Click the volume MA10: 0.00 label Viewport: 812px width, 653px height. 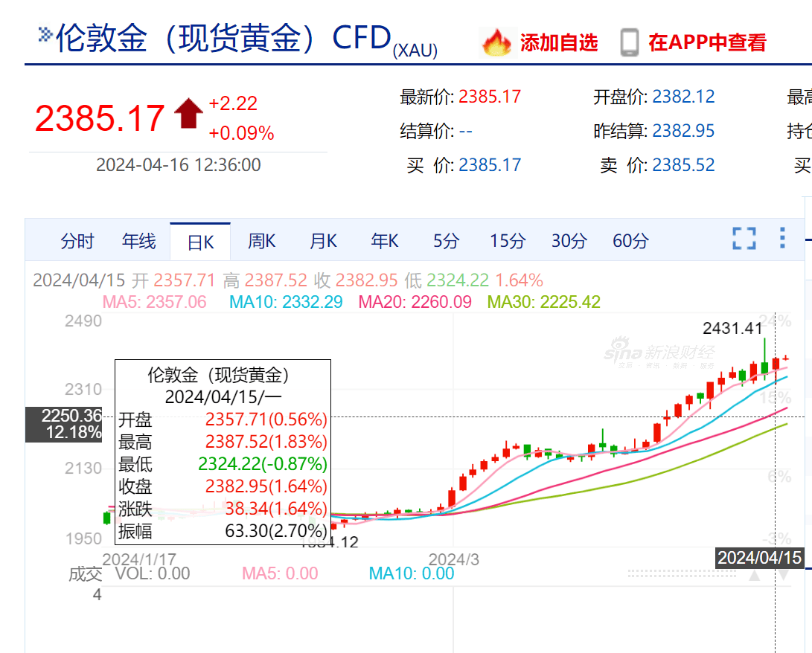point(412,573)
